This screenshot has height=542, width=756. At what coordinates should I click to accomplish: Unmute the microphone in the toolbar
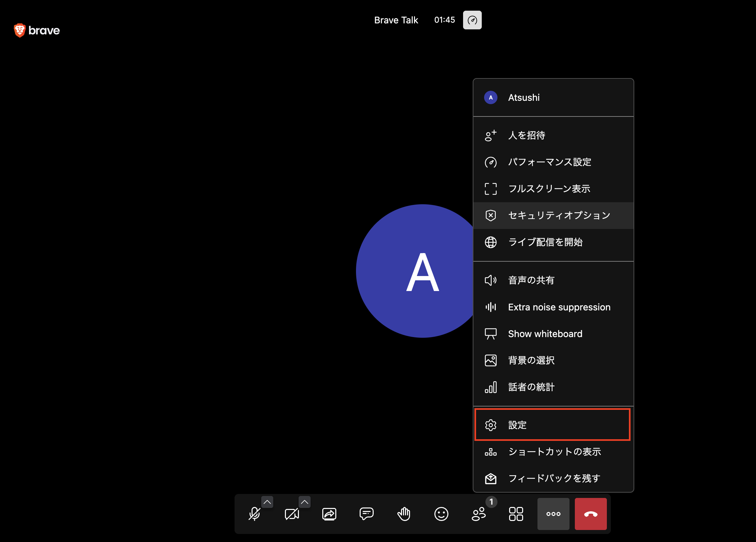pos(255,514)
